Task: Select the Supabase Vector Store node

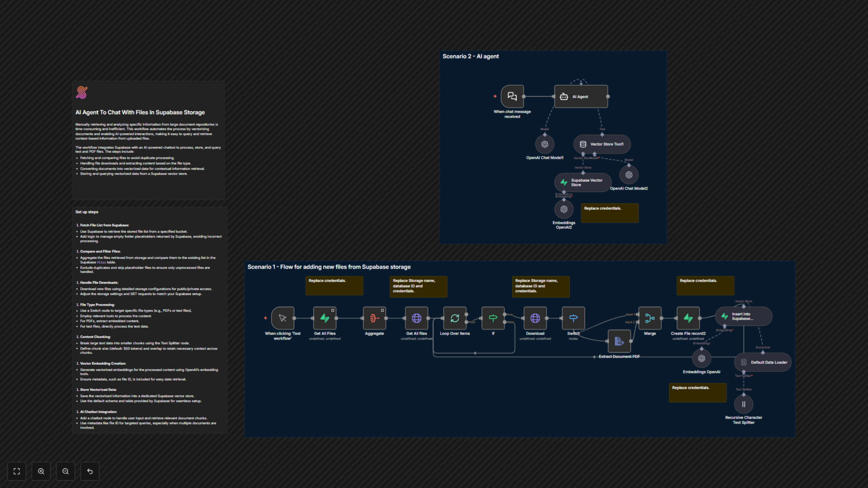Action: 583,183
